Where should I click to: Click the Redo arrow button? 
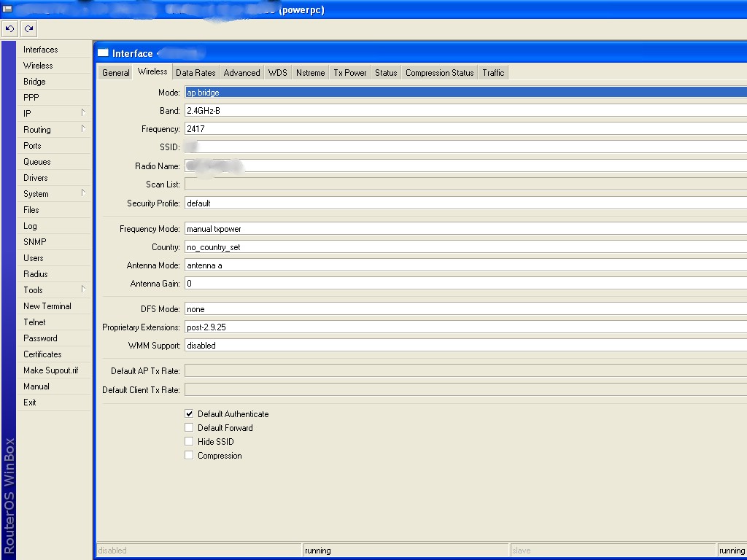click(x=28, y=28)
